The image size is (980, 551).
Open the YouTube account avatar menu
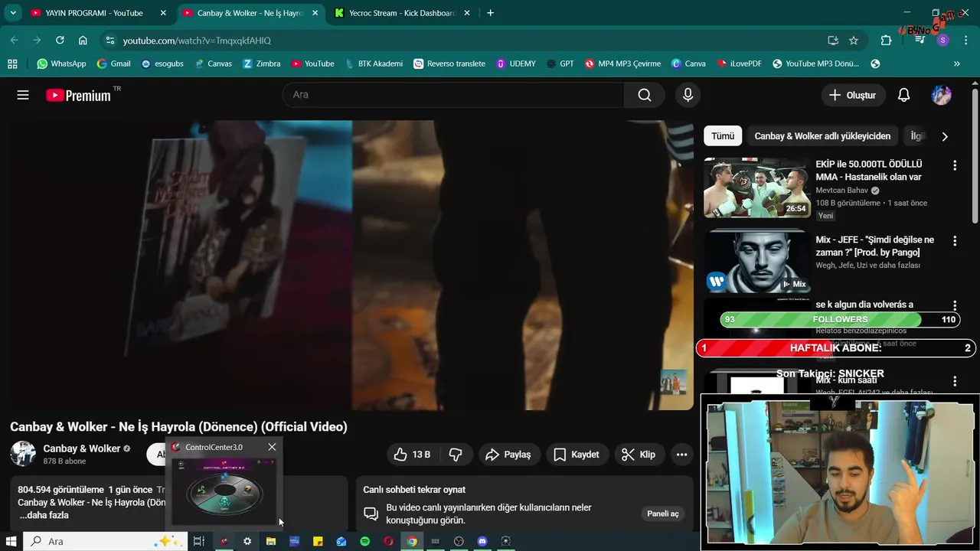pos(941,95)
